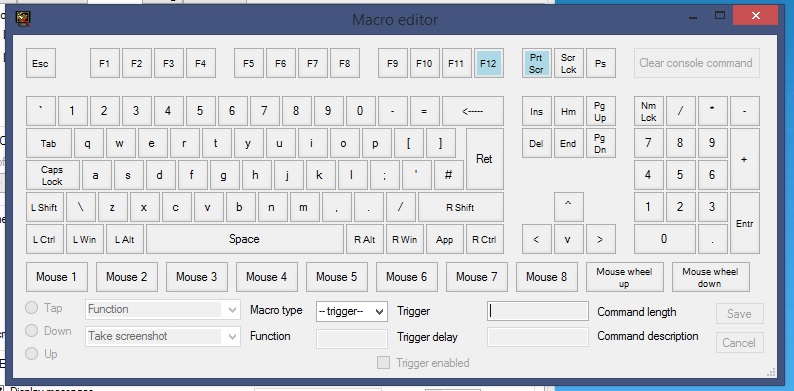Click the Del key button
The height and width of the screenshot is (391, 794).
pyautogui.click(x=536, y=143)
